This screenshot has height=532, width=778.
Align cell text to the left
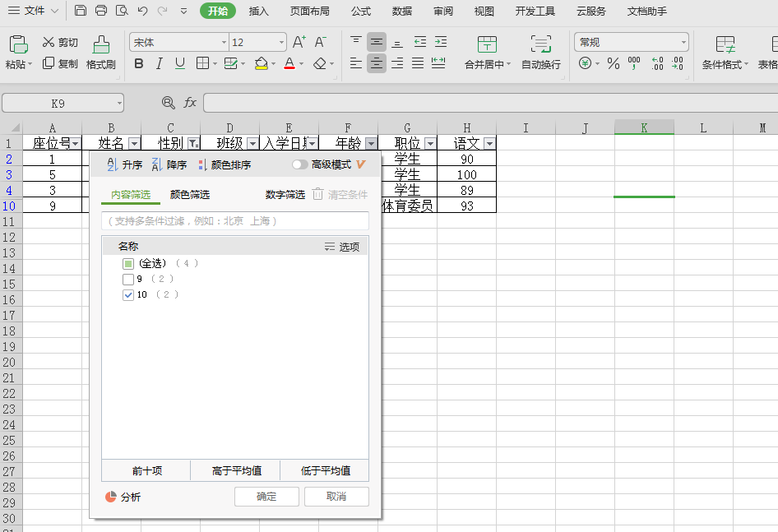[x=356, y=63]
